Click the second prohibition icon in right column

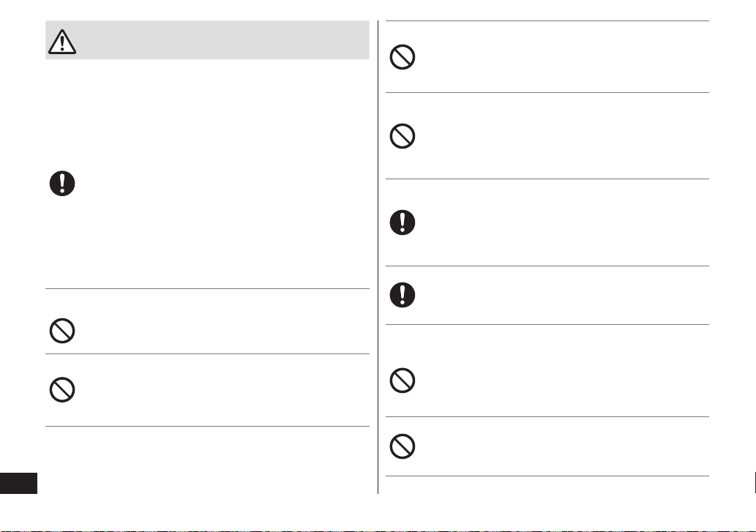[402, 136]
